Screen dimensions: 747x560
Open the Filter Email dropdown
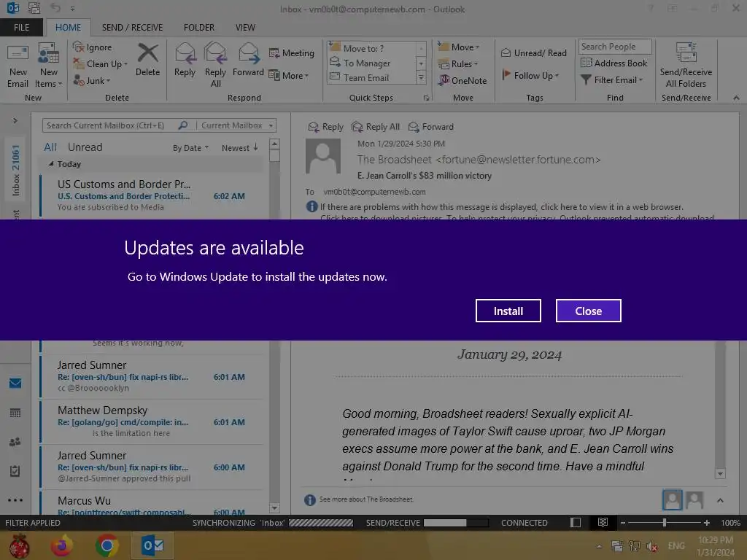pos(612,80)
